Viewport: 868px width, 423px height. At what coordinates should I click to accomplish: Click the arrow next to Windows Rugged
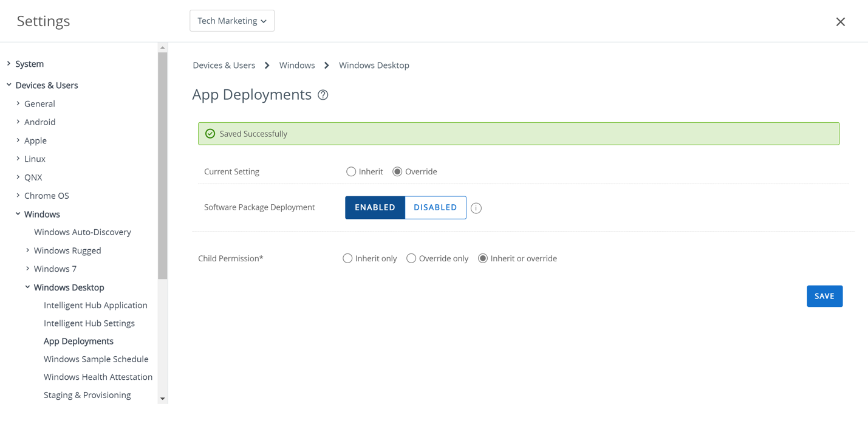27,250
